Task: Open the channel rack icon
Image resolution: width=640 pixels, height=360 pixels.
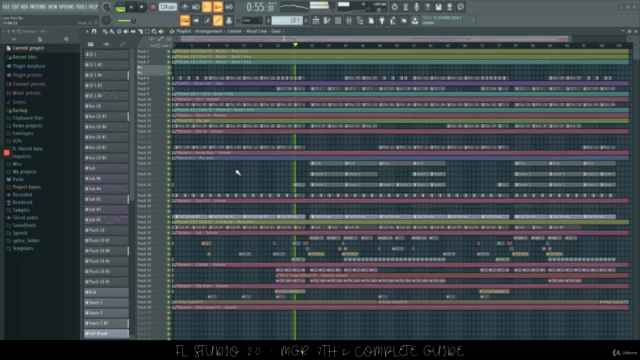Action: coord(338,20)
